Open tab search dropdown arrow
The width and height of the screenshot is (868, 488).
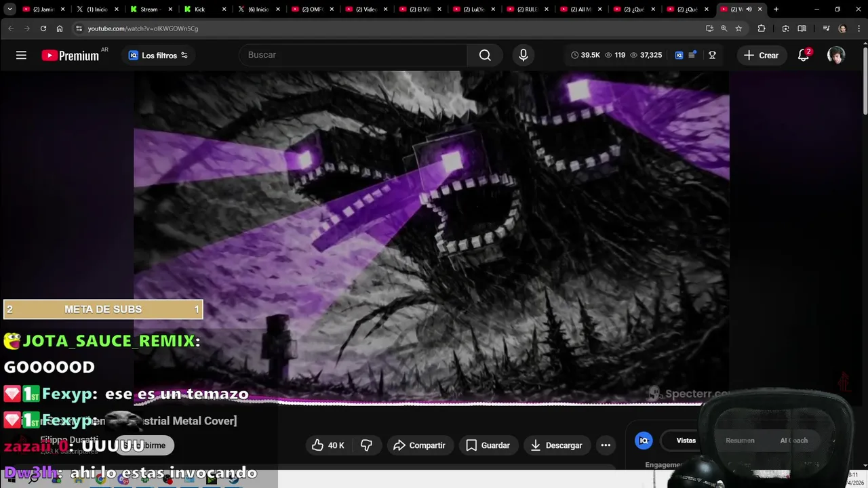tap(9, 9)
